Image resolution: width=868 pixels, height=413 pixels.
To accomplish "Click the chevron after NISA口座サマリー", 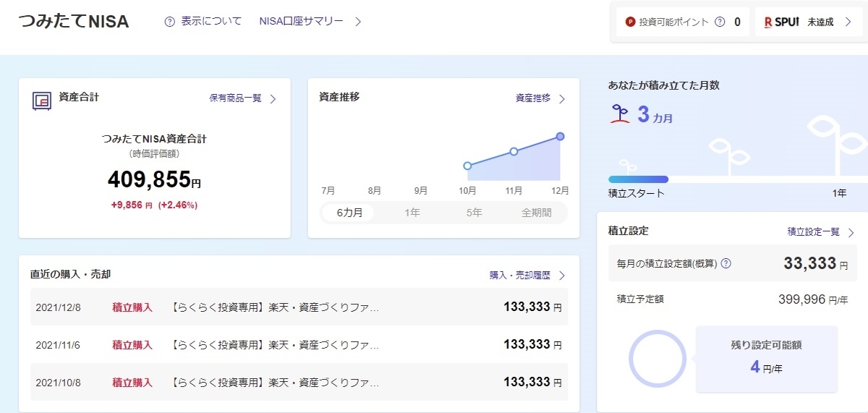I will point(358,22).
